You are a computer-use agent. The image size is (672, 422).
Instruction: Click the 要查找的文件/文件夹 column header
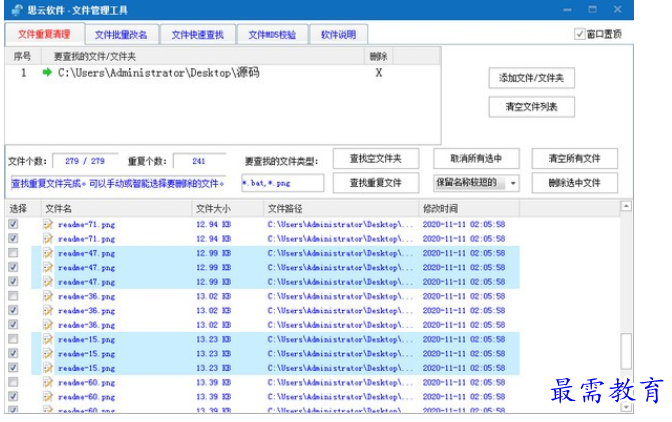[202, 56]
